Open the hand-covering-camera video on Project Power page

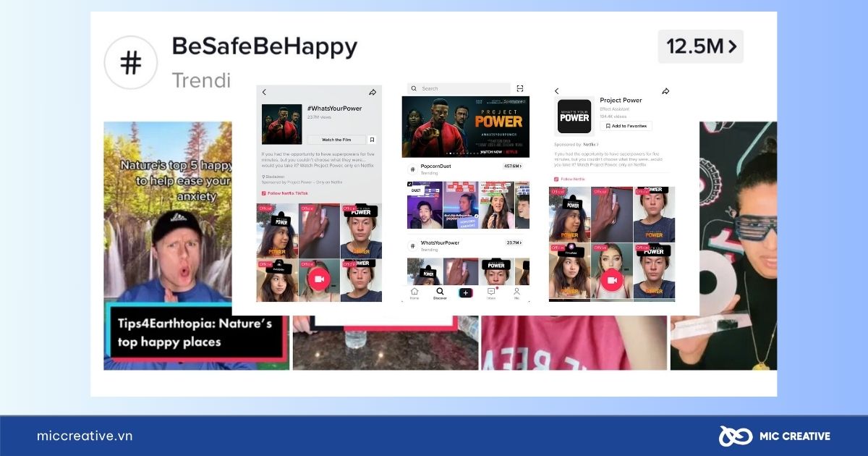pos(612,214)
